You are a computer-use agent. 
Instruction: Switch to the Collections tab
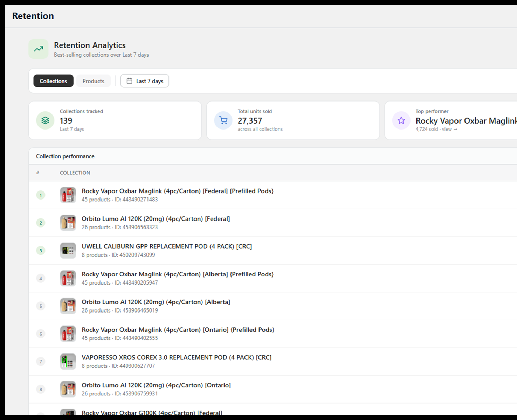pyautogui.click(x=53, y=81)
